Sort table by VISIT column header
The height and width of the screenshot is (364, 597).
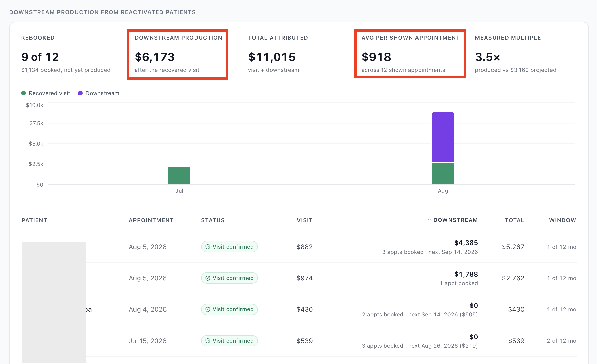point(305,220)
